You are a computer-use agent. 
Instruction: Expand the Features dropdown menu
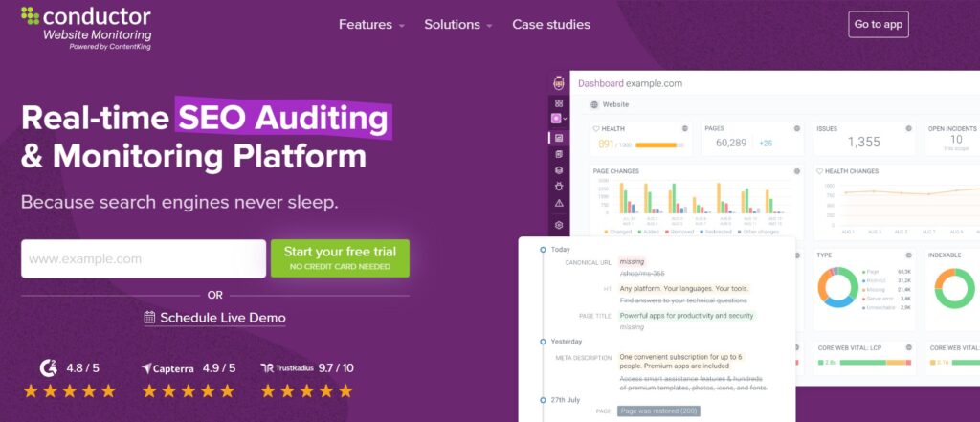[371, 25]
